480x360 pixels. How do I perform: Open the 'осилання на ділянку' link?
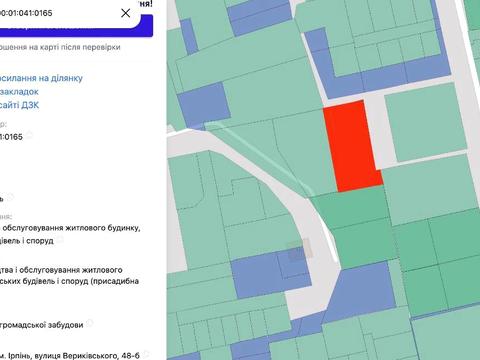pos(41,78)
